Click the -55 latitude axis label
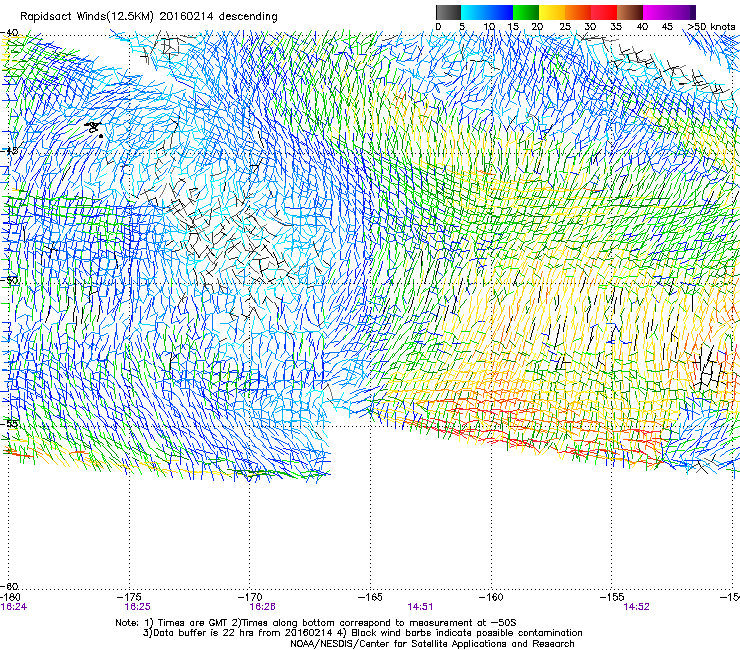 click(x=9, y=424)
